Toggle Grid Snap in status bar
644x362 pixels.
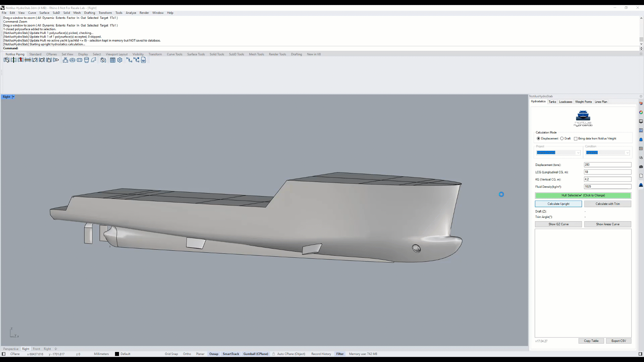click(171, 354)
